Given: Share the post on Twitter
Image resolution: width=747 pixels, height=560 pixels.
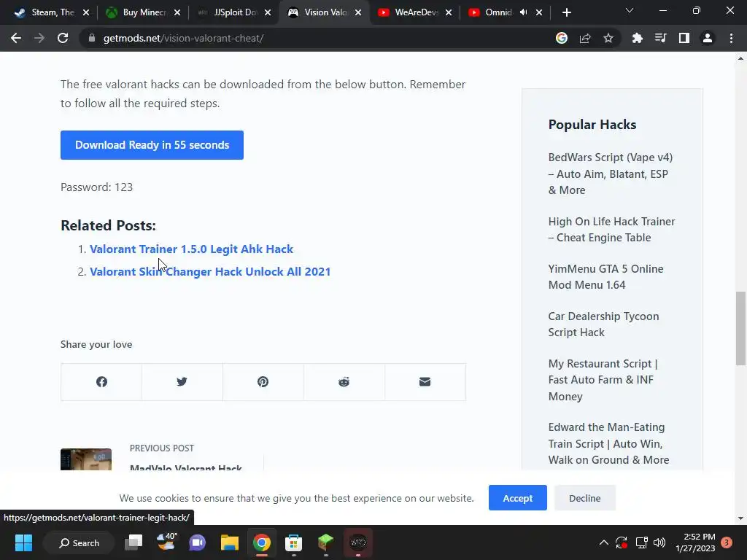Looking at the screenshot, I should click(x=182, y=382).
